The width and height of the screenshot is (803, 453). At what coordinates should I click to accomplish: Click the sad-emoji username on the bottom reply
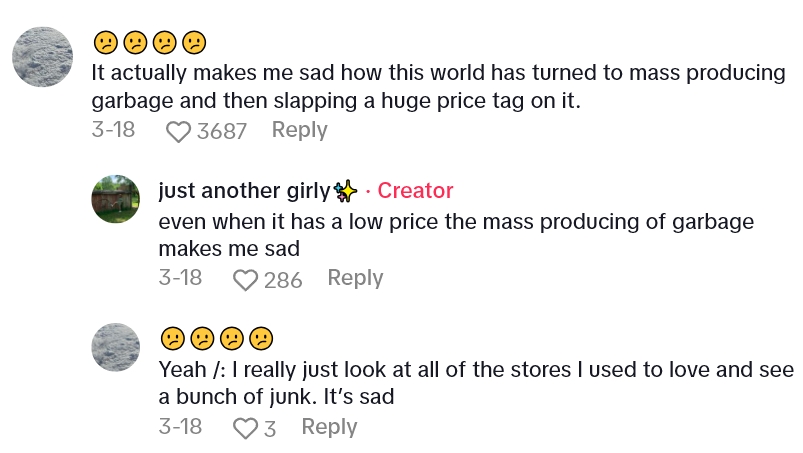pyautogui.click(x=216, y=339)
